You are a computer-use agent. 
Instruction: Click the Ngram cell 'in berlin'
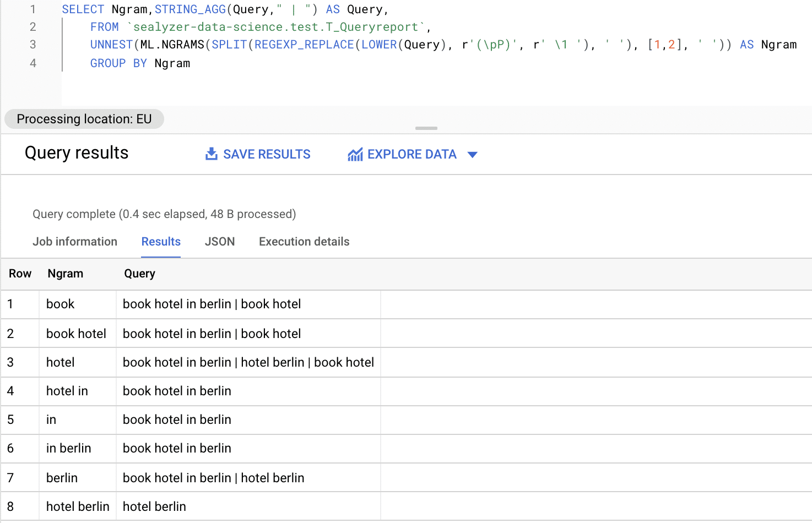[x=78, y=448]
